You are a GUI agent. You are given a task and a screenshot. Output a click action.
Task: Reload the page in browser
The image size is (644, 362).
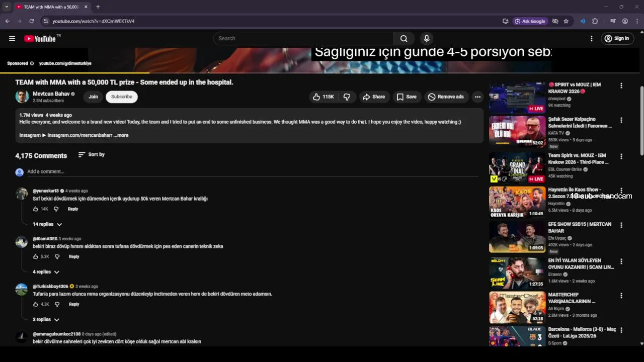point(31,21)
